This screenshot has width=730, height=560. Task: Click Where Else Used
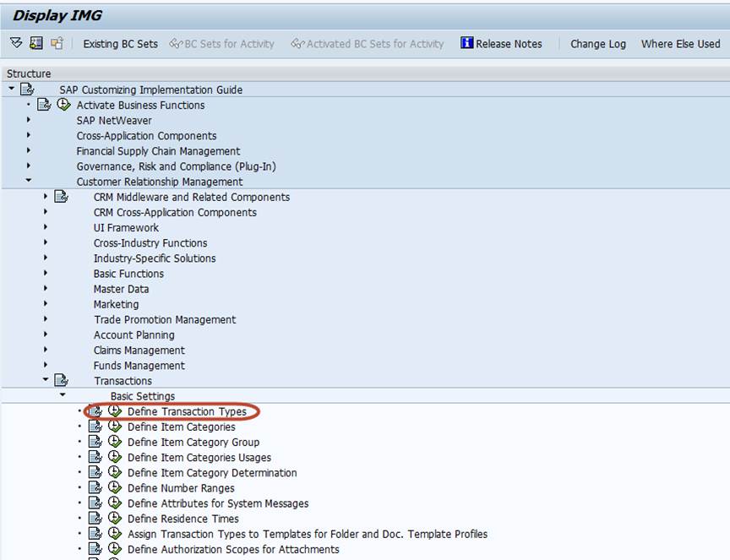pyautogui.click(x=680, y=44)
